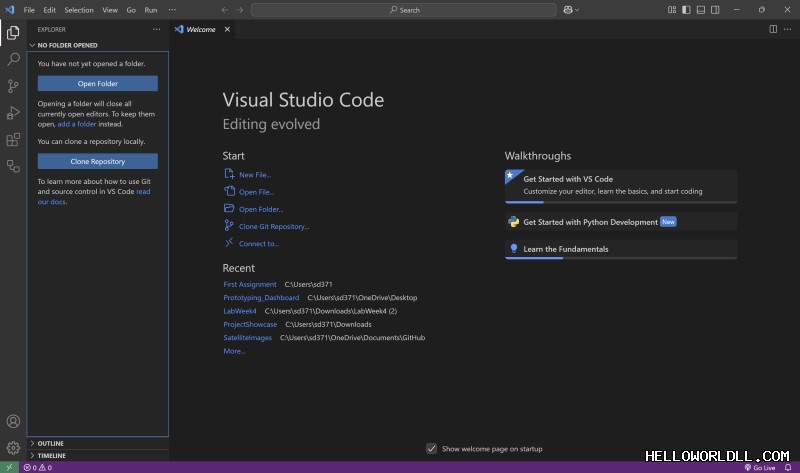Click Clone Git Repository... link
The width and height of the screenshot is (800, 473).
click(266, 226)
